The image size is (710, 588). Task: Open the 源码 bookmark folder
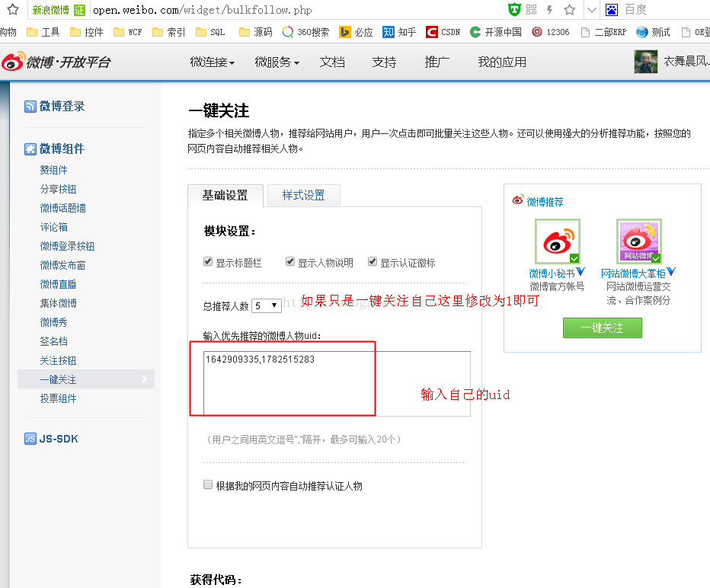256,32
